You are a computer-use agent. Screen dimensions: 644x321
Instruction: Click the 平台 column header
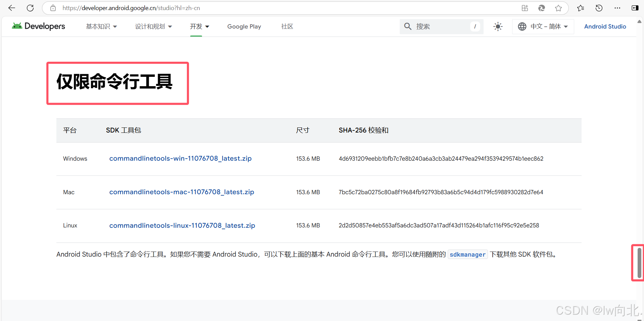(x=70, y=130)
